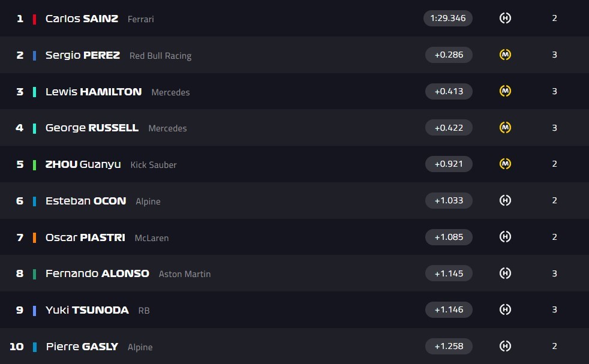Open Lewis Hamilton driver name link
Viewport: 589px width, 364px height.
[x=94, y=92]
